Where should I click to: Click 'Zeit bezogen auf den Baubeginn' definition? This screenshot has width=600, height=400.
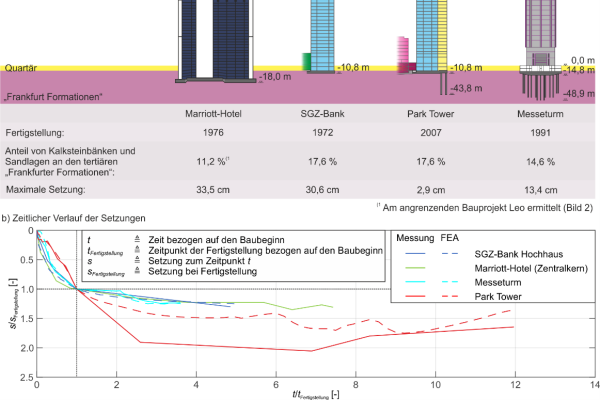[216, 240]
